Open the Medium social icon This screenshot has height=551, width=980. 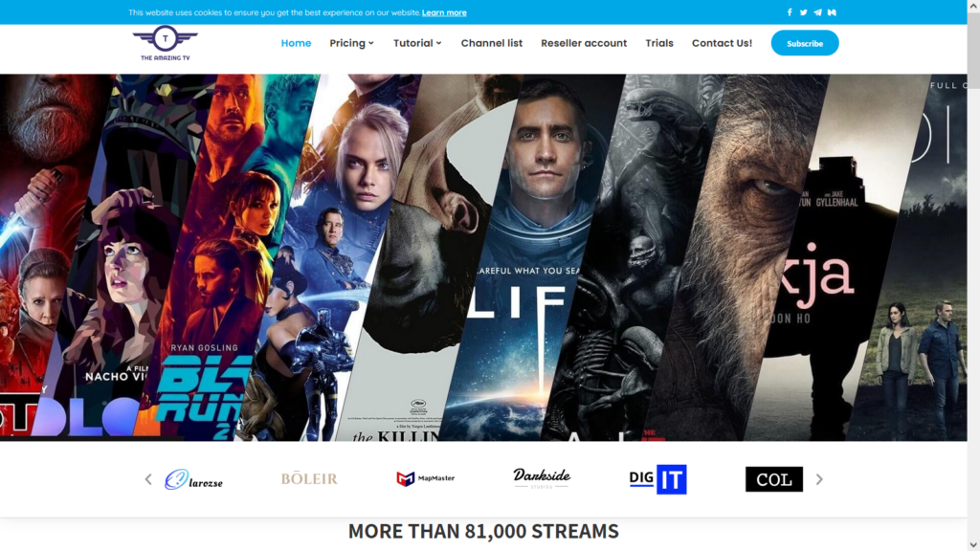coord(832,12)
